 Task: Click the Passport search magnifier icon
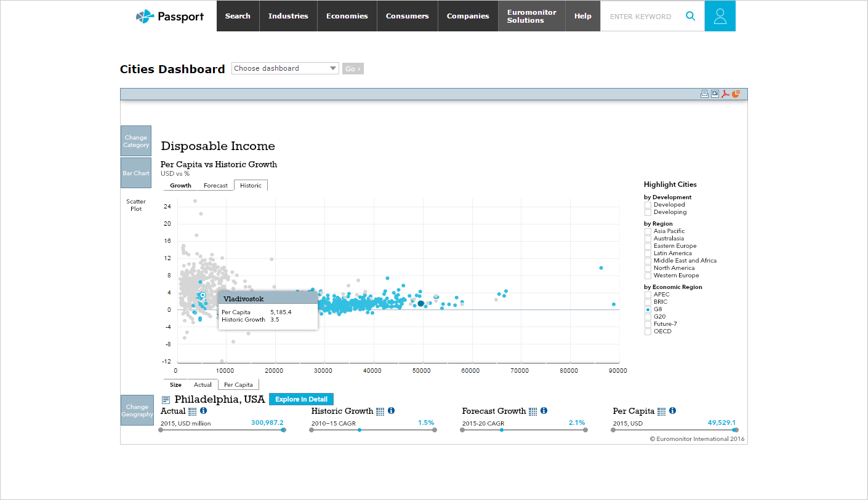click(x=690, y=16)
